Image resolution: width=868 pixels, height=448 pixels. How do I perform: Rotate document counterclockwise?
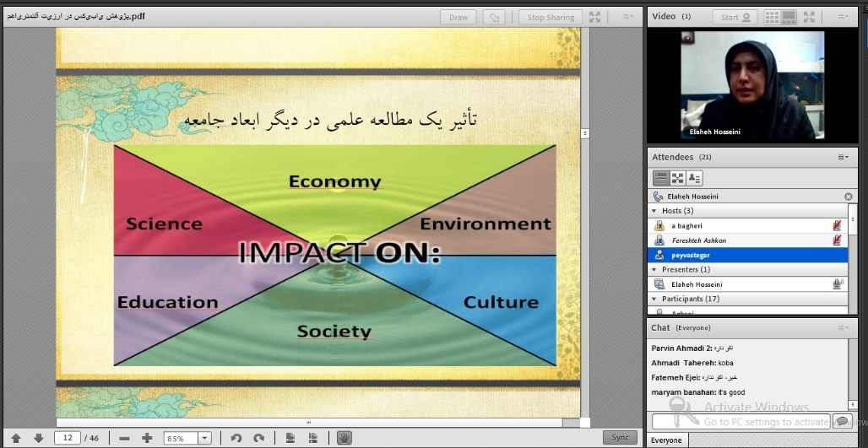236,438
